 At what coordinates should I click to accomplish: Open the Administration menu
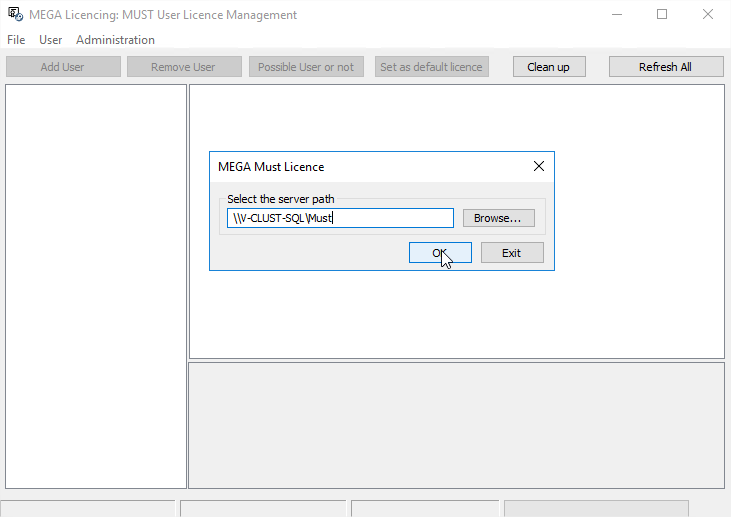(x=115, y=40)
